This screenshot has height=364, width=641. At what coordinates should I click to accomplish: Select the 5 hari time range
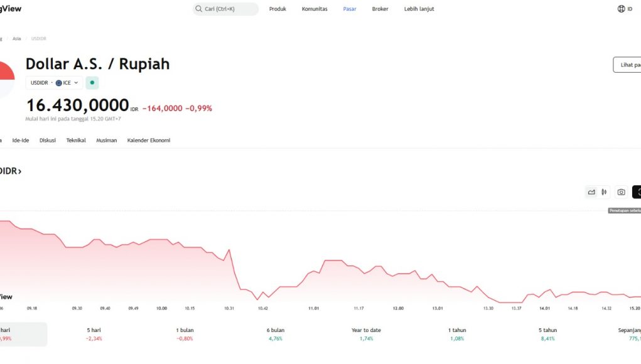click(94, 334)
